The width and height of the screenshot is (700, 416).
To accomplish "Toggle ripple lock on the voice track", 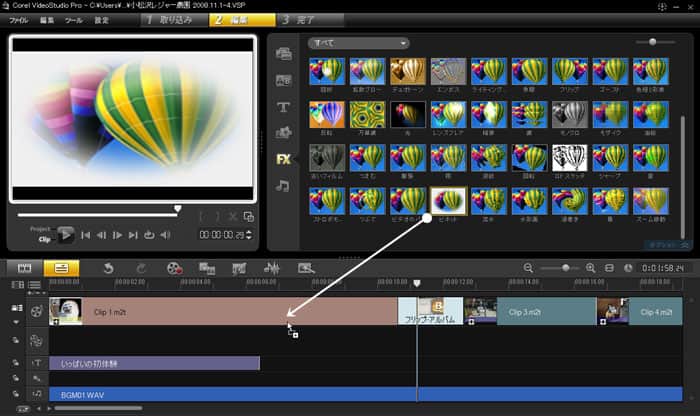I will [16, 378].
